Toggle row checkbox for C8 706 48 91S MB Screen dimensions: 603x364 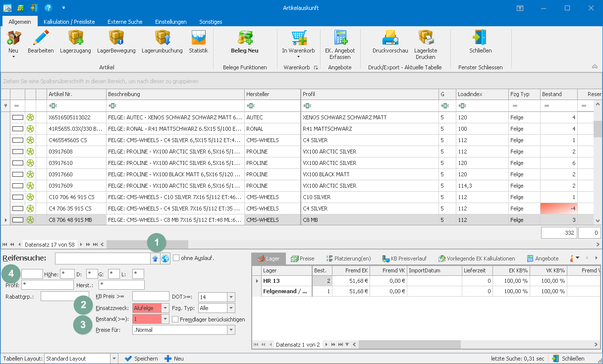click(18, 220)
